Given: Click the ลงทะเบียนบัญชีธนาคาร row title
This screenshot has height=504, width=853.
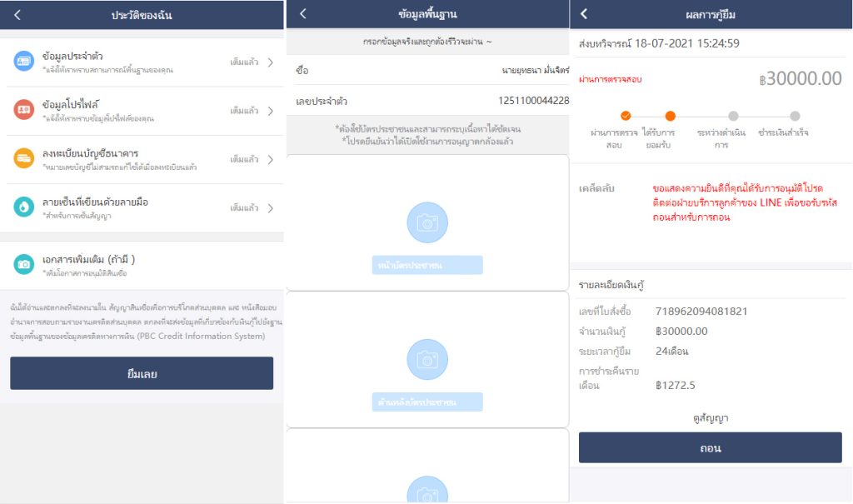Looking at the screenshot, I should click(90, 153).
